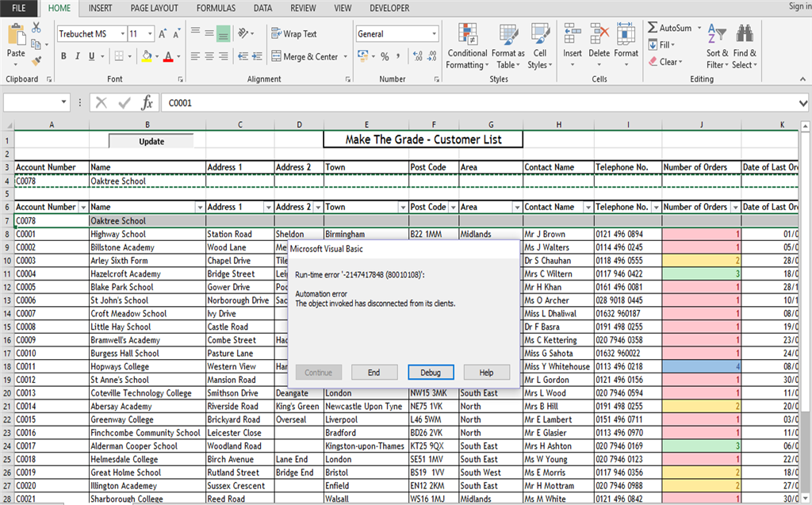Image resolution: width=812 pixels, height=505 pixels.
Task: Click the Orientation text angle icon
Action: [x=243, y=33]
